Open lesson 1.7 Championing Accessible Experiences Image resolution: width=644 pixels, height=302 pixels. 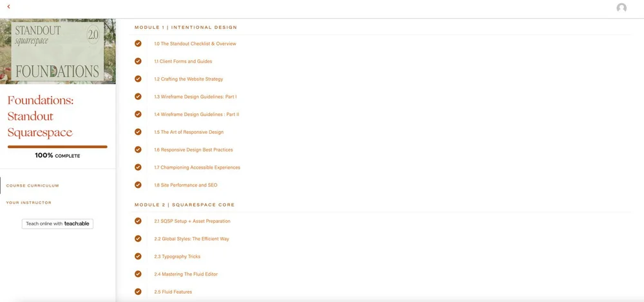(x=197, y=167)
